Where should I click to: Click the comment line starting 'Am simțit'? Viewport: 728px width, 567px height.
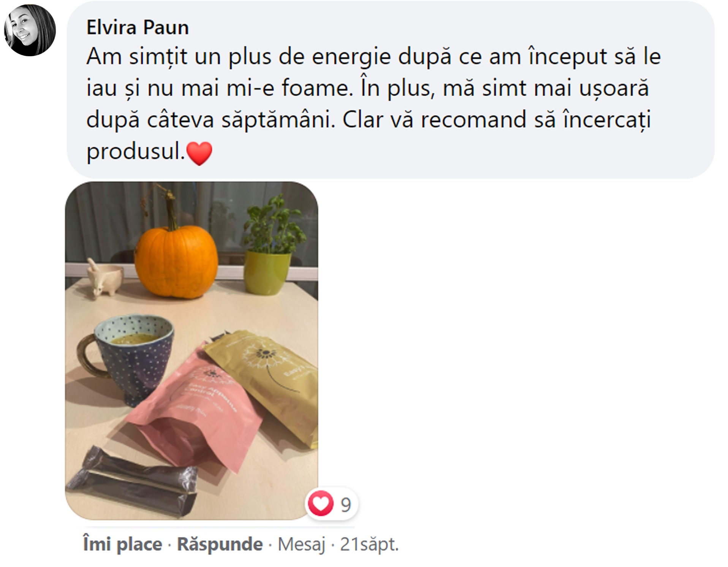(373, 57)
